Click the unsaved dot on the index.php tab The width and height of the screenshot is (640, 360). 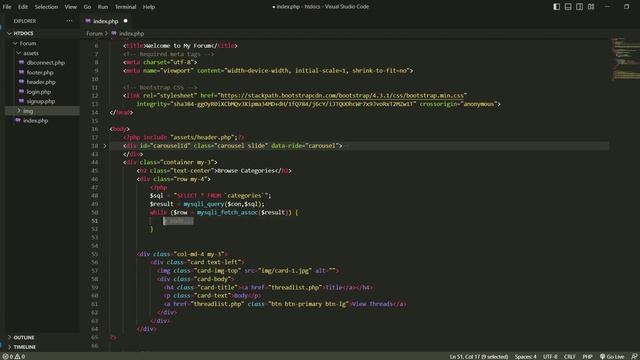tap(125, 21)
